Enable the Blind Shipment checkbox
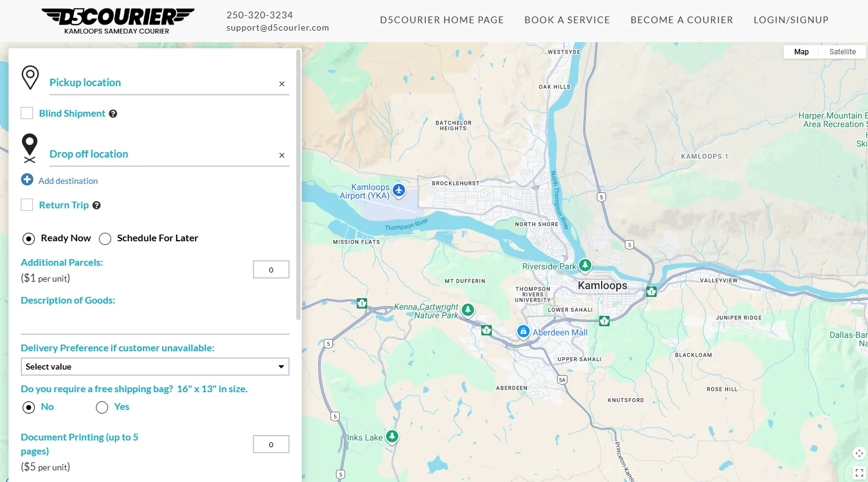This screenshot has height=482, width=868. pos(27,113)
